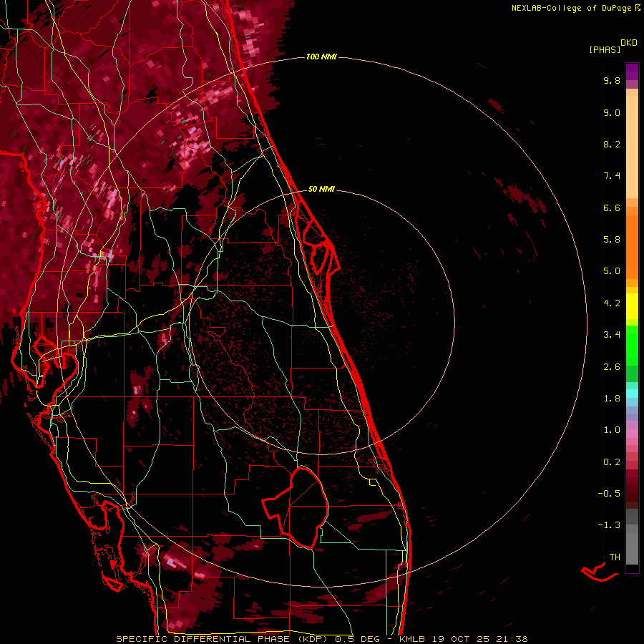
Task: Click the DKD units label above the color bar
Action: tap(629, 43)
